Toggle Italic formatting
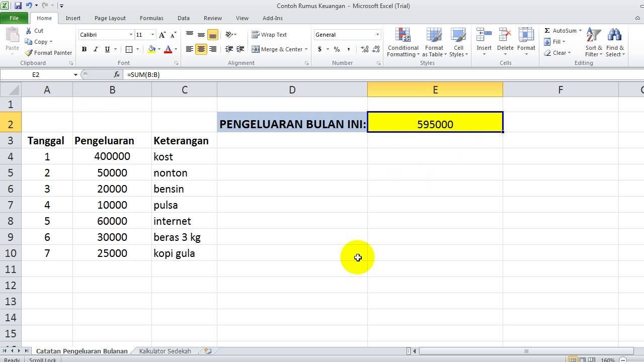 pos(96,49)
